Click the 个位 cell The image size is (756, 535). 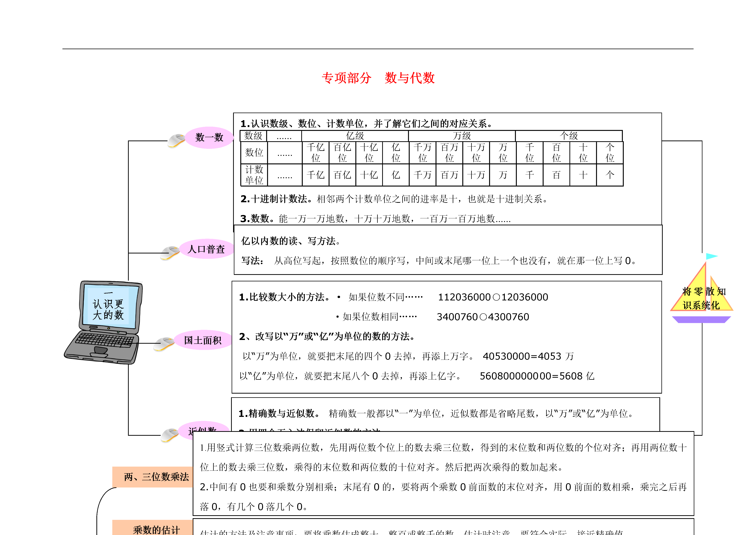point(610,153)
